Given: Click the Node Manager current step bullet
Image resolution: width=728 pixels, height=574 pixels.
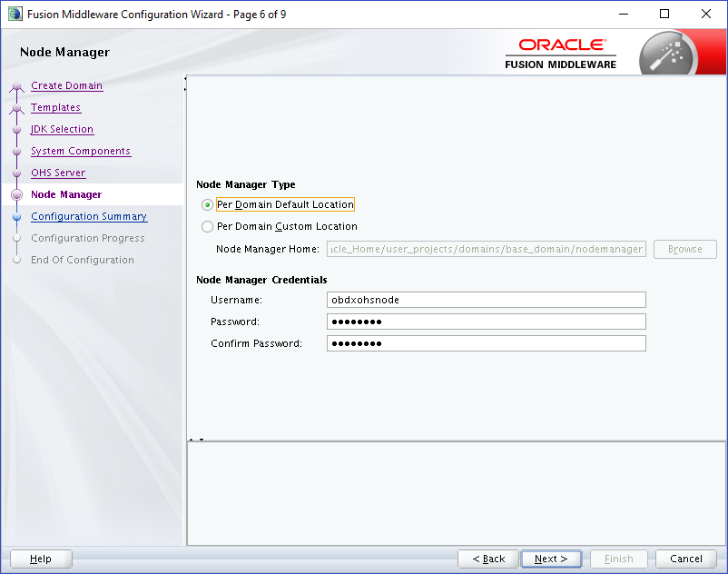Looking at the screenshot, I should coord(16,195).
